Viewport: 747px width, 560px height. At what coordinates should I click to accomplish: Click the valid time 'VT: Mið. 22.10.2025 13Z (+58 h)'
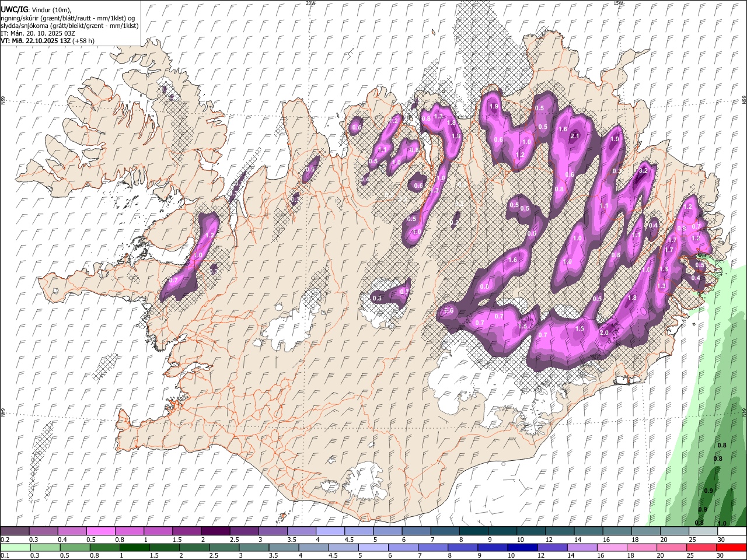[x=47, y=41]
